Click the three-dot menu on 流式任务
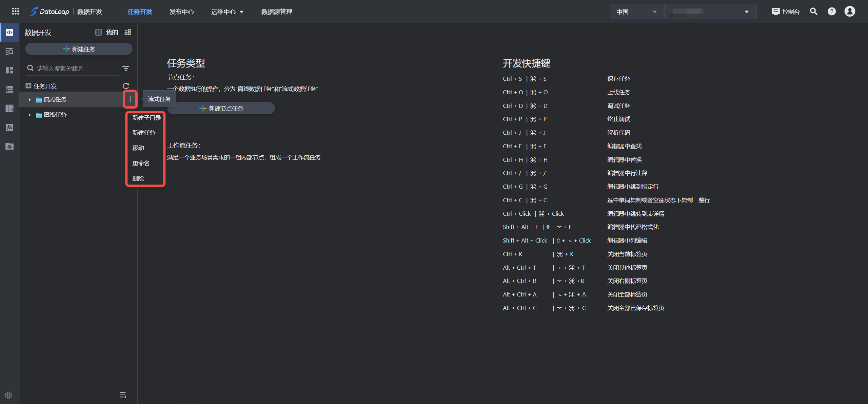The height and width of the screenshot is (404, 868). point(130,99)
